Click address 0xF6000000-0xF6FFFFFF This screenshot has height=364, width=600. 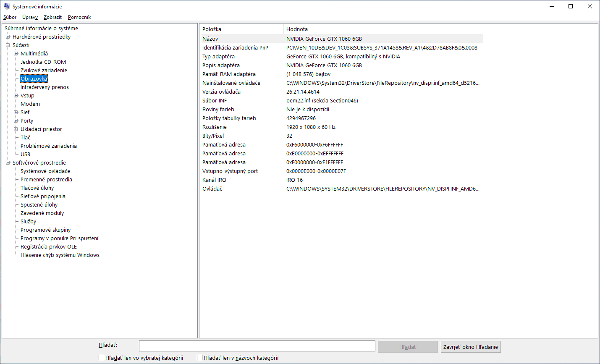[x=315, y=144]
